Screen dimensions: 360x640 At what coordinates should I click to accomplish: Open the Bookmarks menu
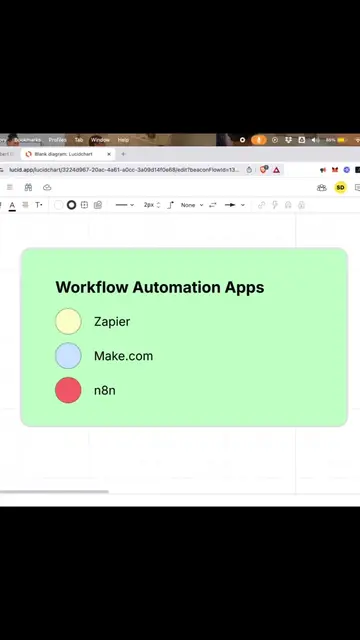[x=27, y=140]
